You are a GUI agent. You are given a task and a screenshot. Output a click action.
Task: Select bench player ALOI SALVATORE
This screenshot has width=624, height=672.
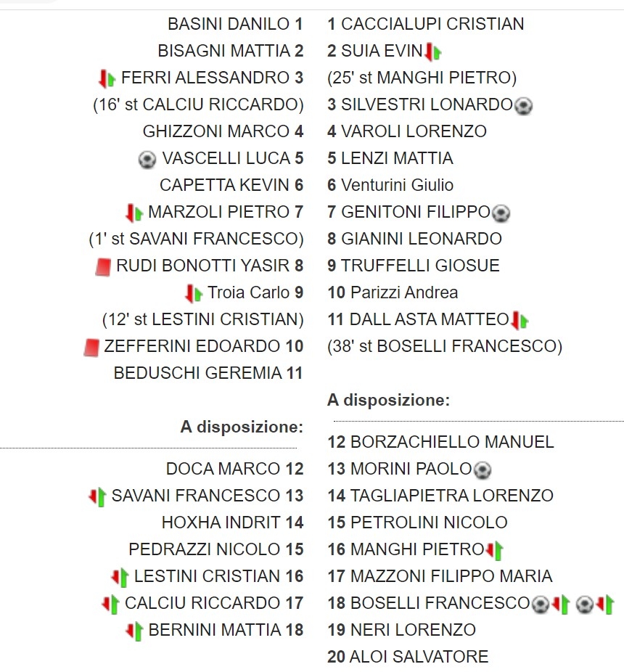(419, 657)
